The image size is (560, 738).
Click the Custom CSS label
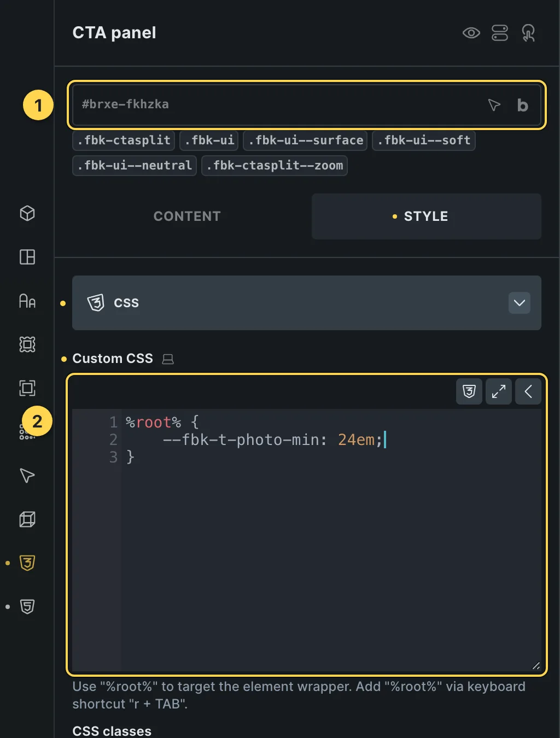(113, 359)
